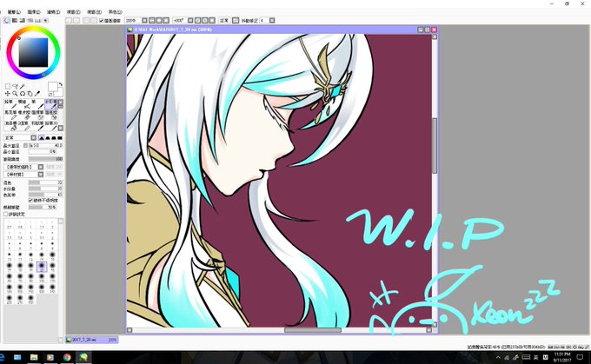The width and height of the screenshot is (591, 364).
Task: Choose the Pencil brush tool
Action: click(x=10, y=104)
